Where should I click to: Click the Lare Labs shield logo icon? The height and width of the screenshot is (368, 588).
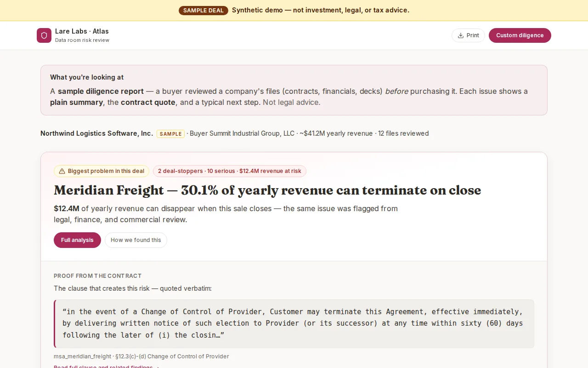pos(44,35)
